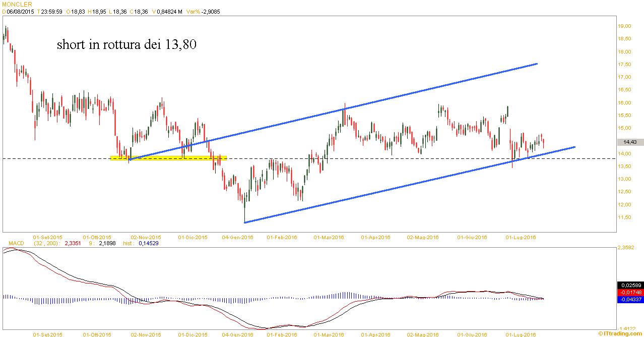Click the 19,00 price axis label
The height and width of the screenshot is (337, 644).
pos(625,26)
